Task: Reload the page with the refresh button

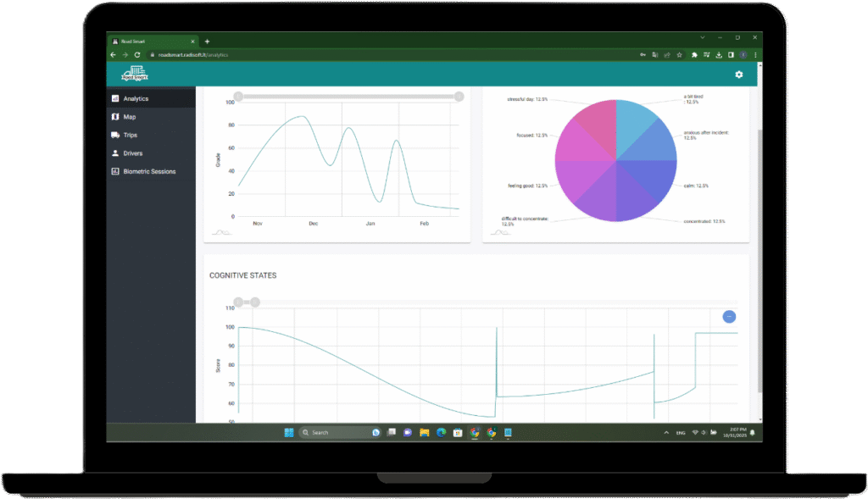Action: (137, 55)
